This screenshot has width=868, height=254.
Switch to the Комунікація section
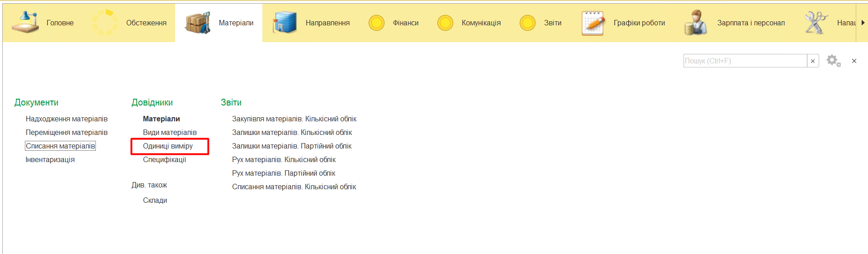click(481, 23)
